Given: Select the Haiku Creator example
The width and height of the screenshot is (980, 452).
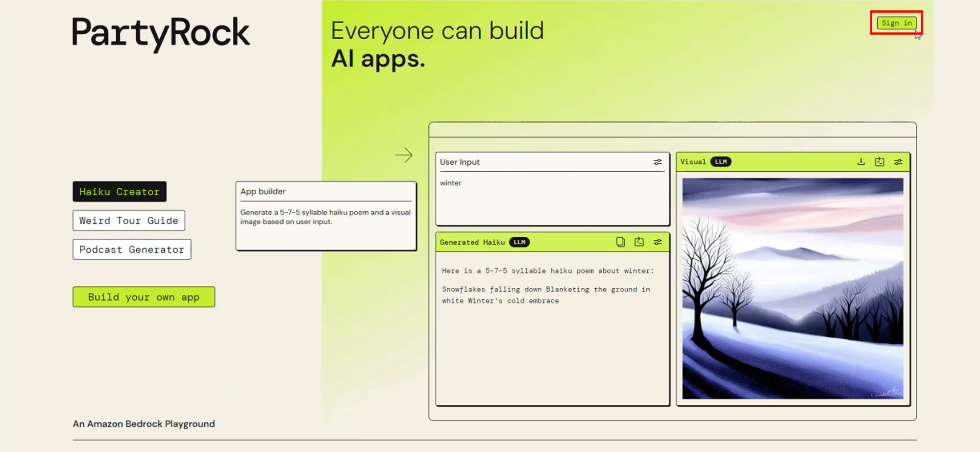Looking at the screenshot, I should [x=120, y=192].
